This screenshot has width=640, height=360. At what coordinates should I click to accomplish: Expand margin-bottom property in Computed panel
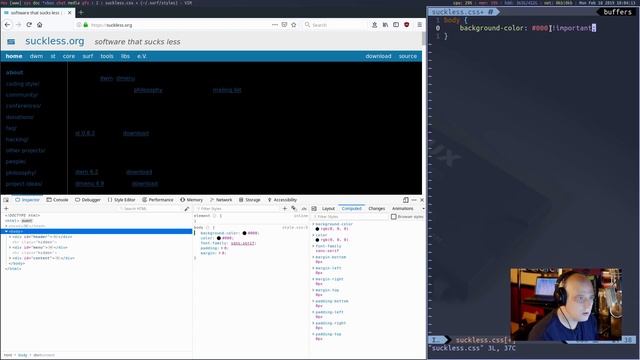tap(313, 257)
